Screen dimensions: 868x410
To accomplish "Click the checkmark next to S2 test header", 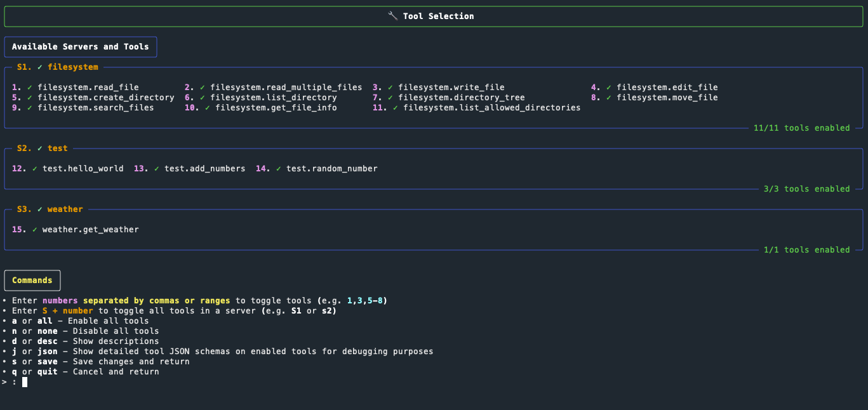I will point(40,149).
